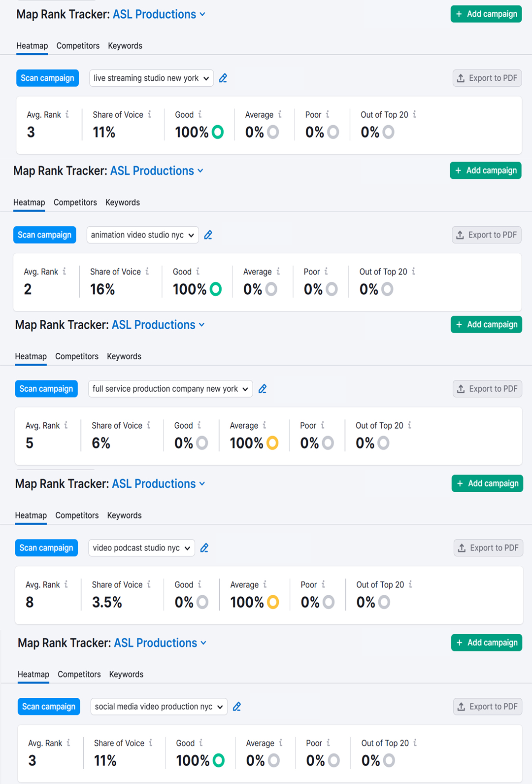Image resolution: width=532 pixels, height=784 pixels.
Task: Open the live streaming studio new york dropdown
Action: (151, 78)
